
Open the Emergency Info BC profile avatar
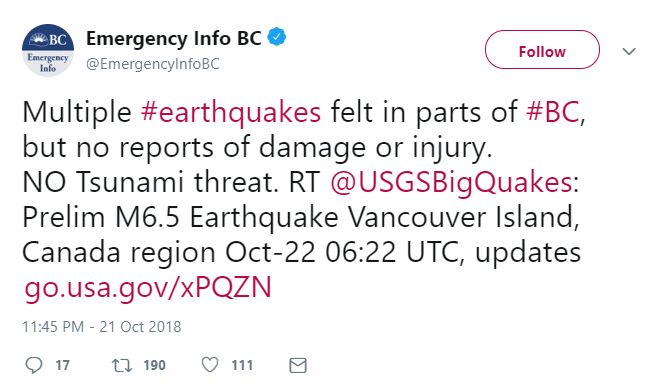[x=48, y=50]
